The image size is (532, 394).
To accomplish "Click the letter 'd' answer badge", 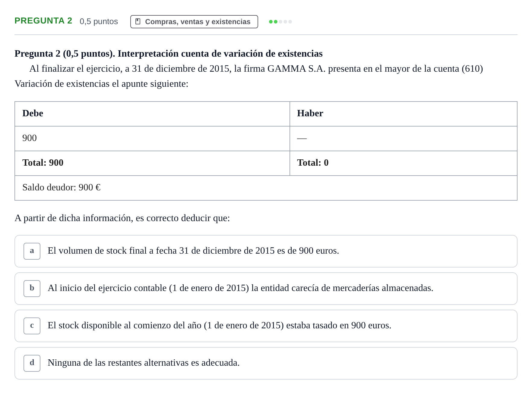I will click(x=32, y=363).
